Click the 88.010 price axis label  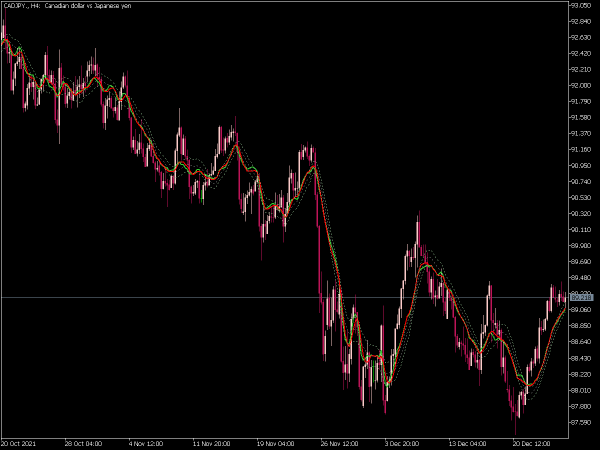[x=581, y=390]
